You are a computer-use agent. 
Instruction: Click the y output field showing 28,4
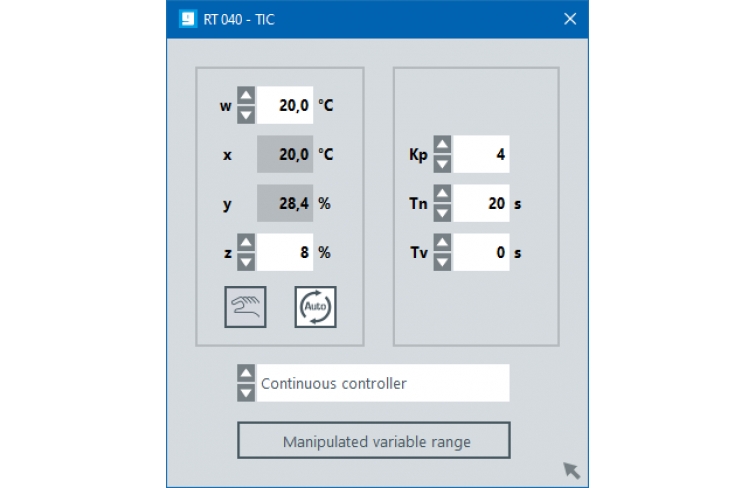pos(285,203)
